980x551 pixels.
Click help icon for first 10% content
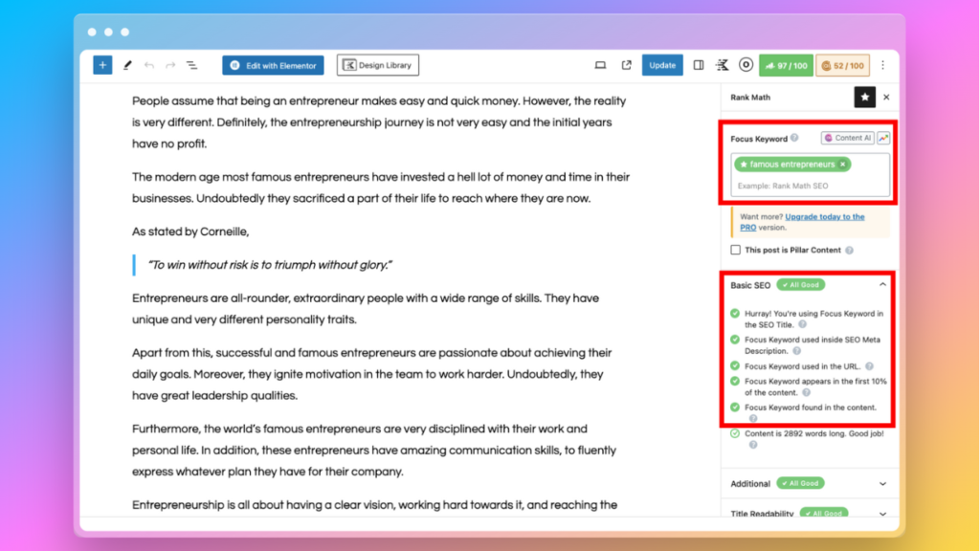click(x=806, y=392)
